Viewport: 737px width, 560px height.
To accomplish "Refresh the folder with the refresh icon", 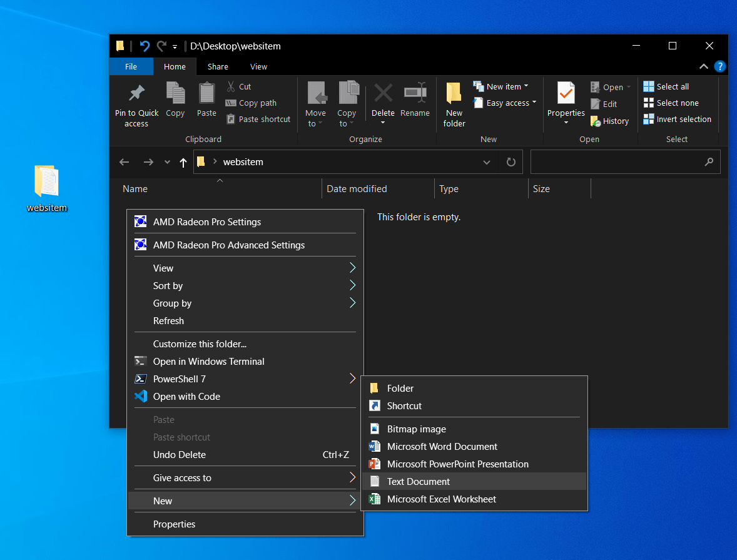I will 511,162.
